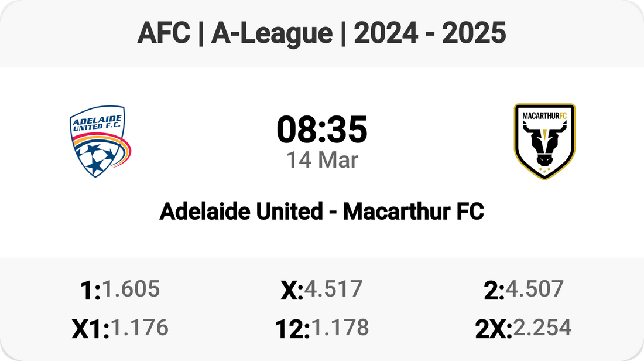Select the home win odds 1.605
Screen dimensions: 644x361
tap(131, 289)
